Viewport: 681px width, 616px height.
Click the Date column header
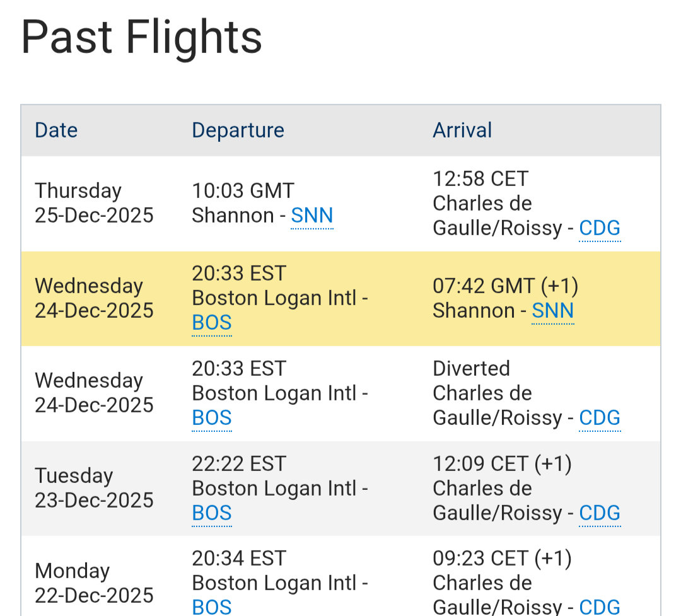click(x=56, y=131)
